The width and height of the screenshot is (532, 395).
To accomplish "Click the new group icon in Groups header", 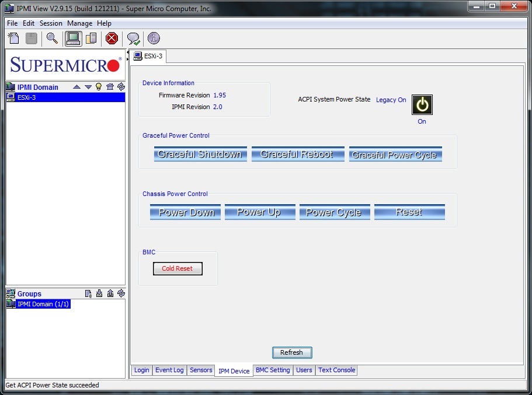I will pos(88,293).
